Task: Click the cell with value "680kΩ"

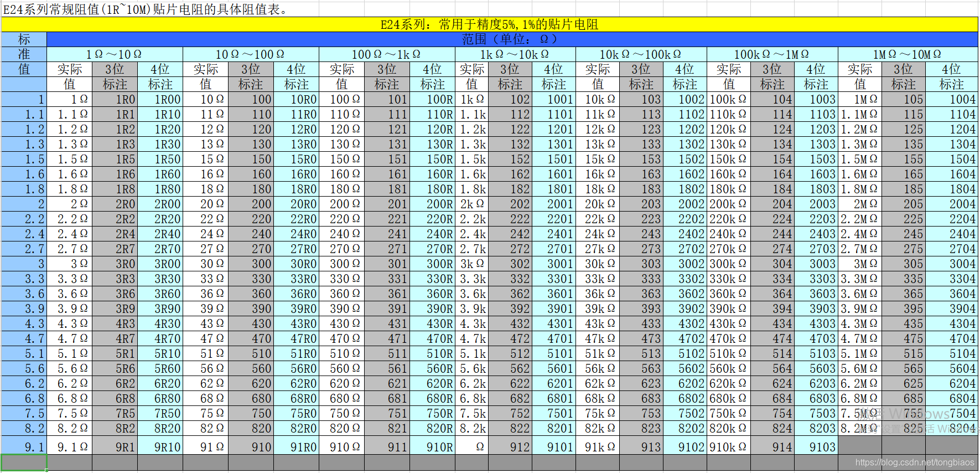Action: tap(729, 398)
